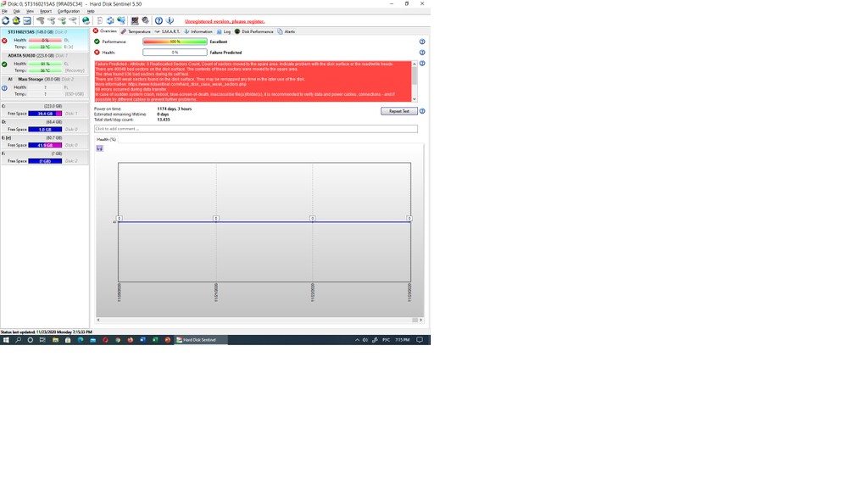
Task: Click help icon beside Health row
Action: [x=422, y=53]
